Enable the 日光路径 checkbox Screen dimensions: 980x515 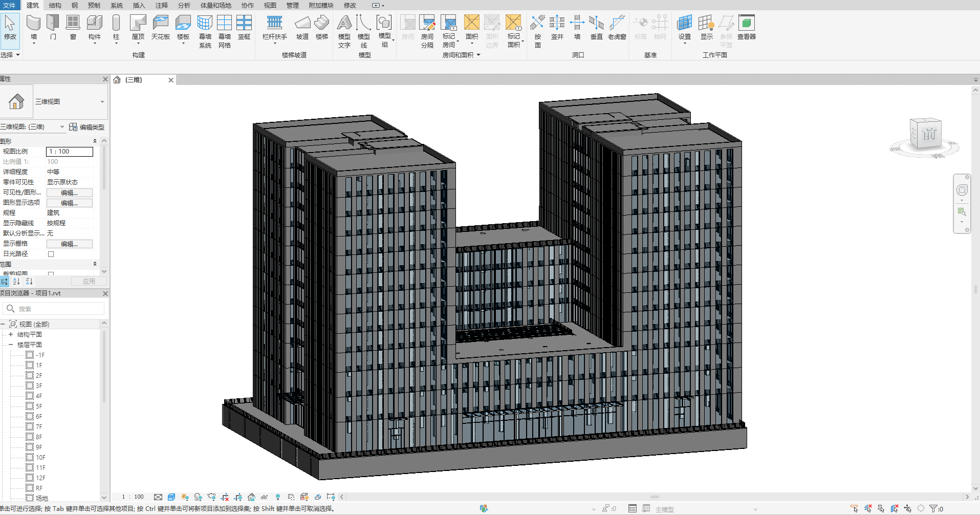pyautogui.click(x=50, y=253)
